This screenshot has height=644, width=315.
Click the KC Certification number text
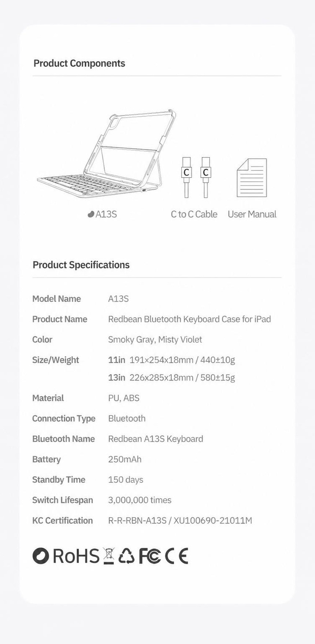180,521
